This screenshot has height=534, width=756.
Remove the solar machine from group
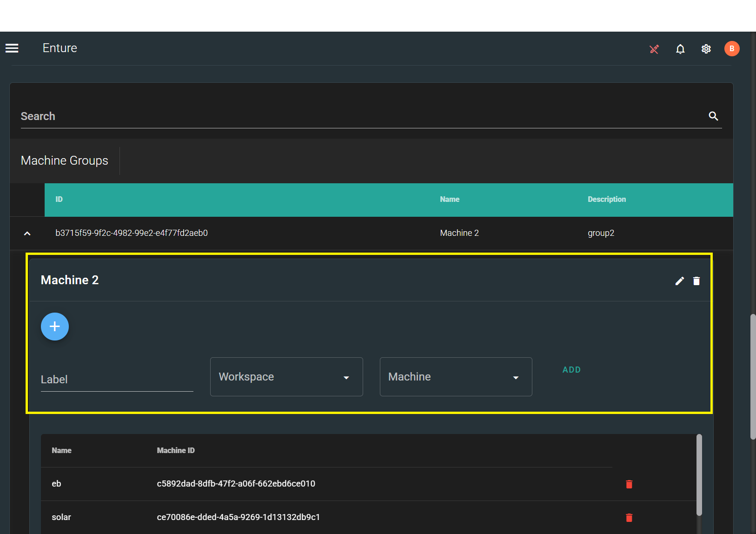(629, 518)
